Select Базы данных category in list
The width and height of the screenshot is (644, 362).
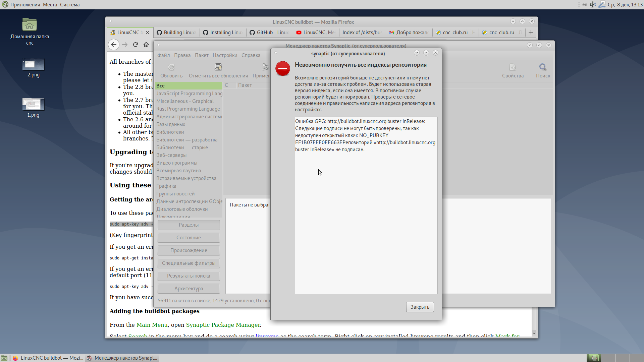(171, 124)
